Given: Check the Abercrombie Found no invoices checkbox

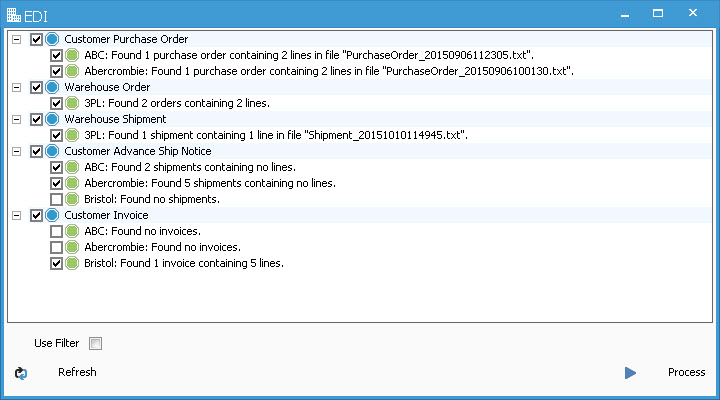Looking at the screenshot, I should (x=56, y=248).
